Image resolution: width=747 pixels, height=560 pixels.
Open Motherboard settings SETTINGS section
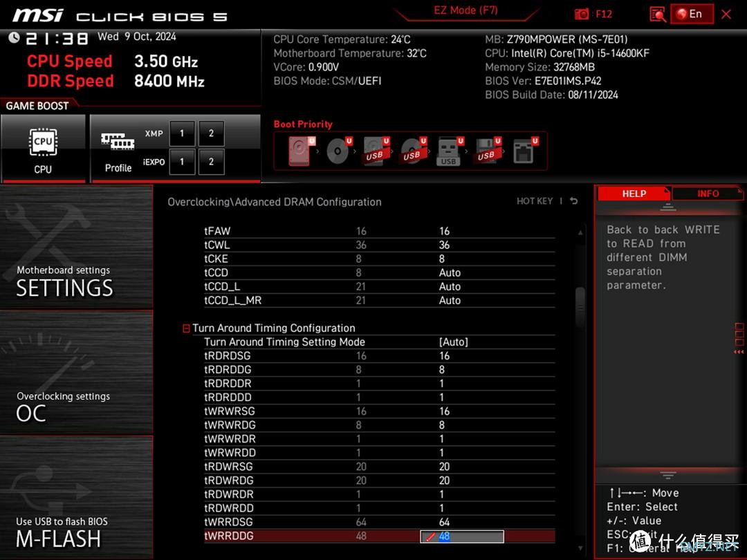tap(76, 247)
